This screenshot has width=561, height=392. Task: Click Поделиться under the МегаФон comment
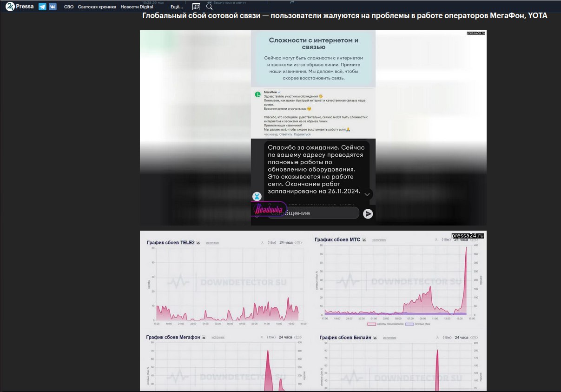(302, 134)
